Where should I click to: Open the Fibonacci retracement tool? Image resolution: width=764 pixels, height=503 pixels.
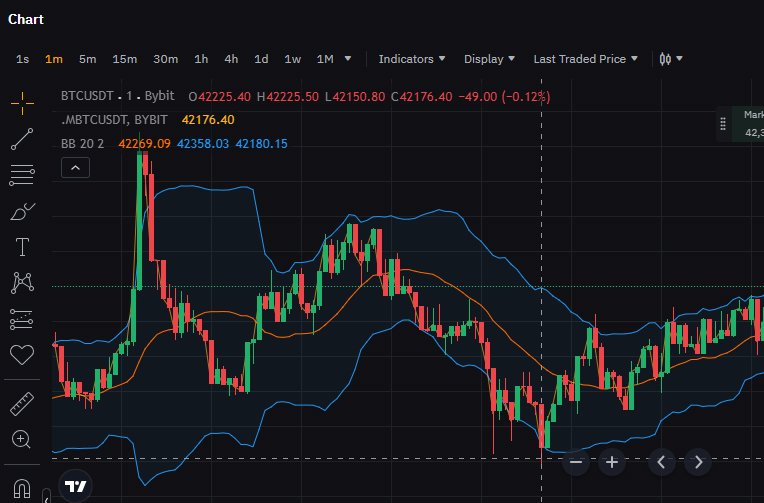22,175
